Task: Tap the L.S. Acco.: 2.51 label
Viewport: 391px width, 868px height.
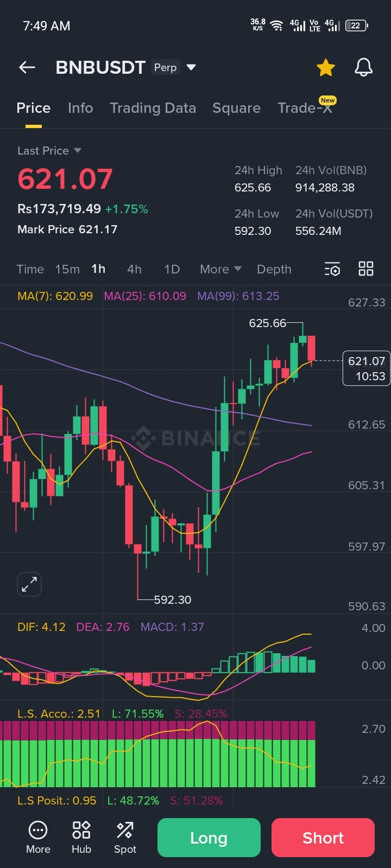Action: pyautogui.click(x=59, y=714)
